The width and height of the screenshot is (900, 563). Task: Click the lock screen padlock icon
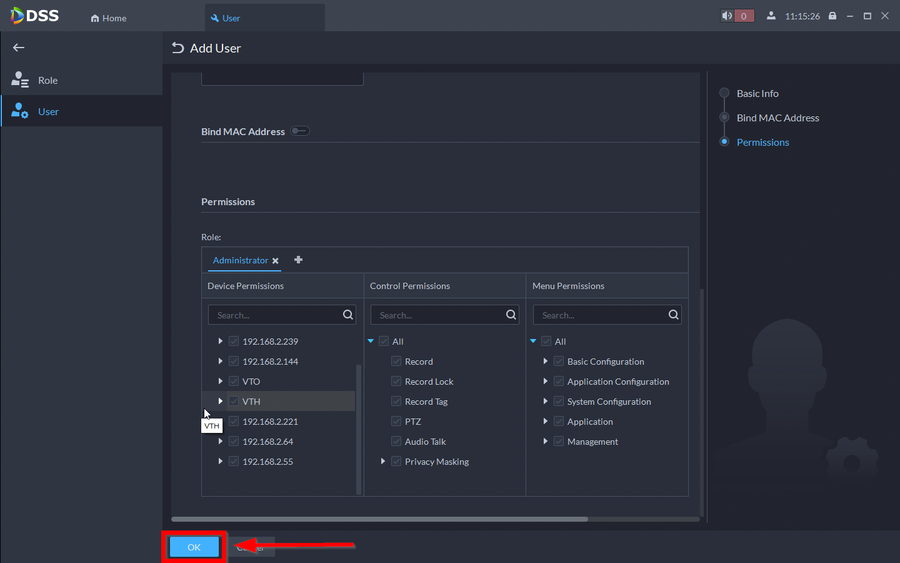coord(832,16)
